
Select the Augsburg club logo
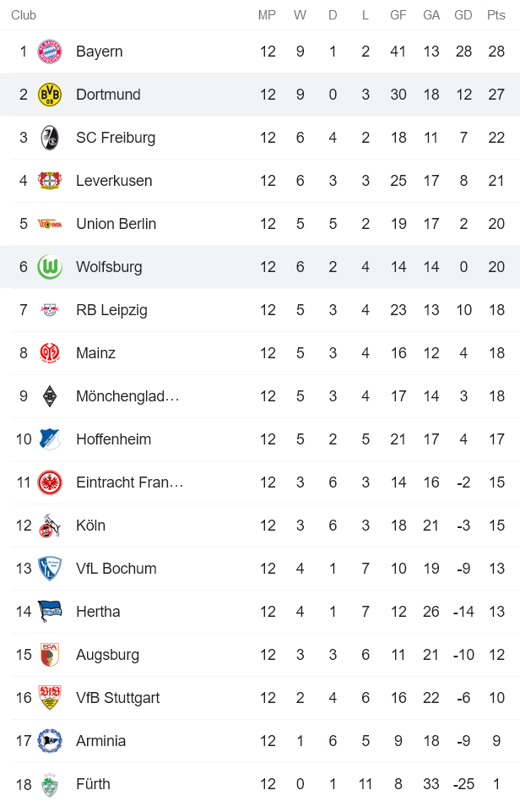[50, 654]
